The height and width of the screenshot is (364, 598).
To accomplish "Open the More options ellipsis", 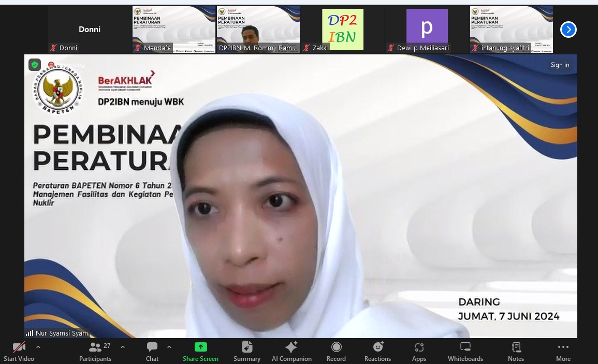I will coord(563,347).
